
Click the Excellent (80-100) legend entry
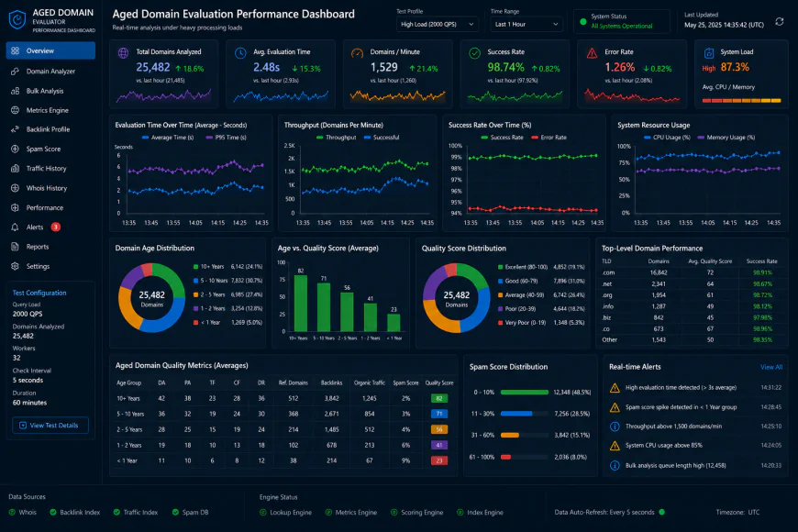[x=522, y=267]
